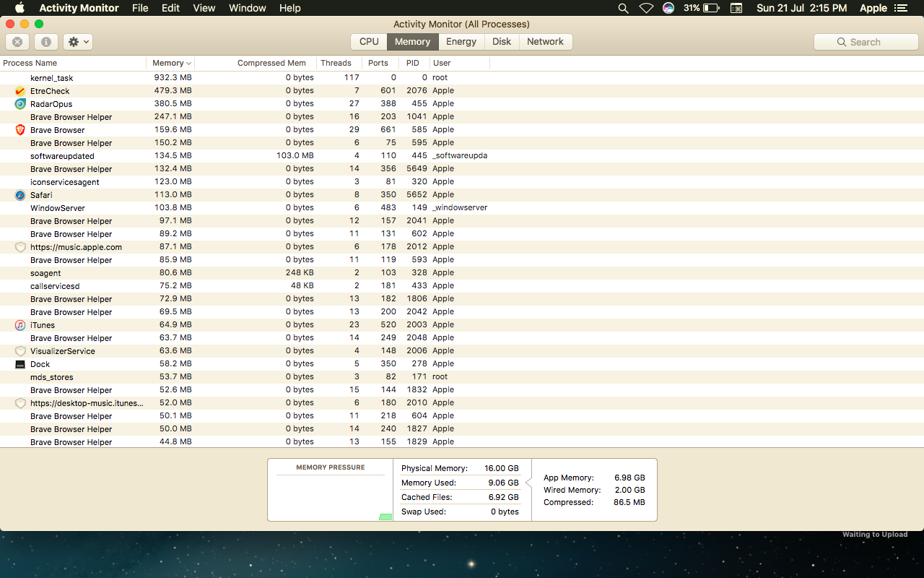Screen dimensions: 924x578
Task: Select the kernel_task process row
Action: tap(462, 78)
